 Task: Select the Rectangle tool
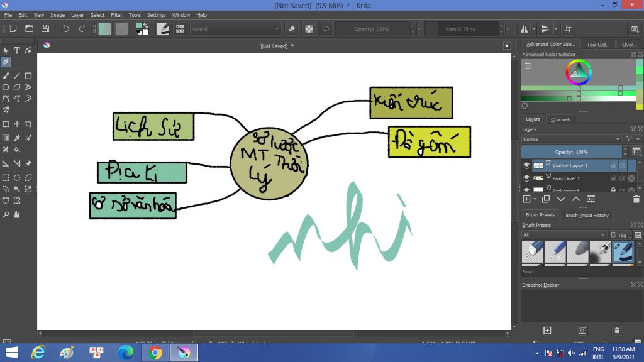28,76
